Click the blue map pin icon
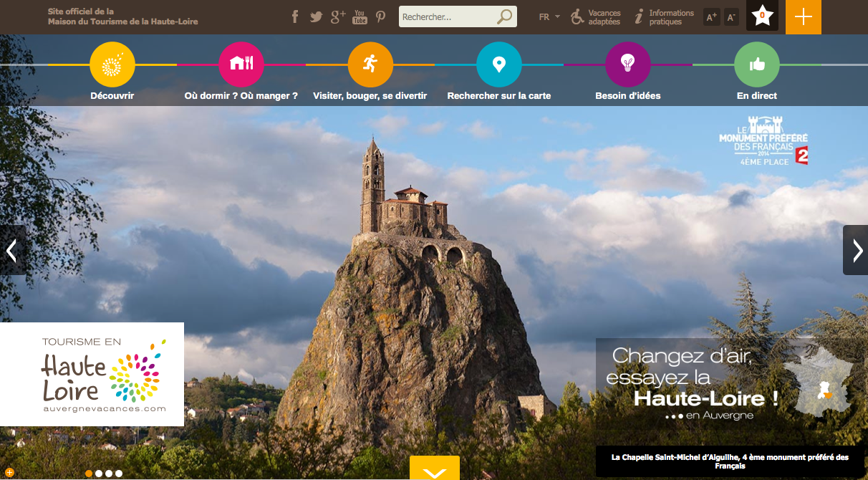The width and height of the screenshot is (868, 480). 499,64
